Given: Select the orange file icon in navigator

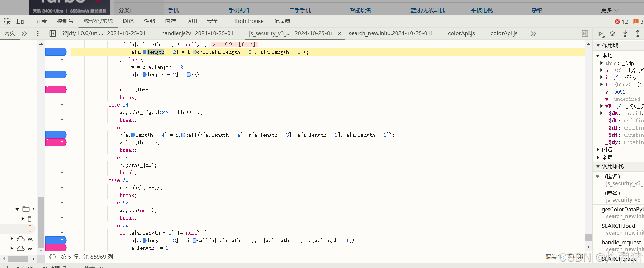Looking at the screenshot, I should (30, 229).
